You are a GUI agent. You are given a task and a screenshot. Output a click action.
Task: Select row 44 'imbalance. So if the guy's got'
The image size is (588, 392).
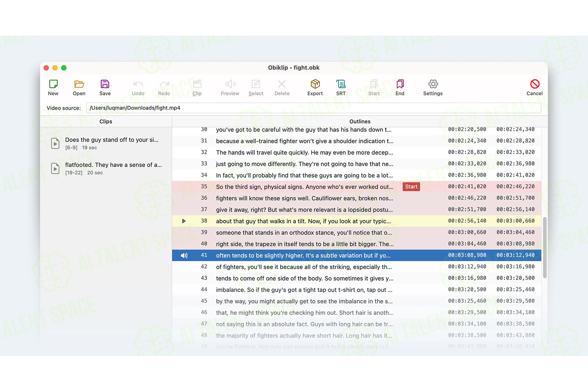pos(357,290)
